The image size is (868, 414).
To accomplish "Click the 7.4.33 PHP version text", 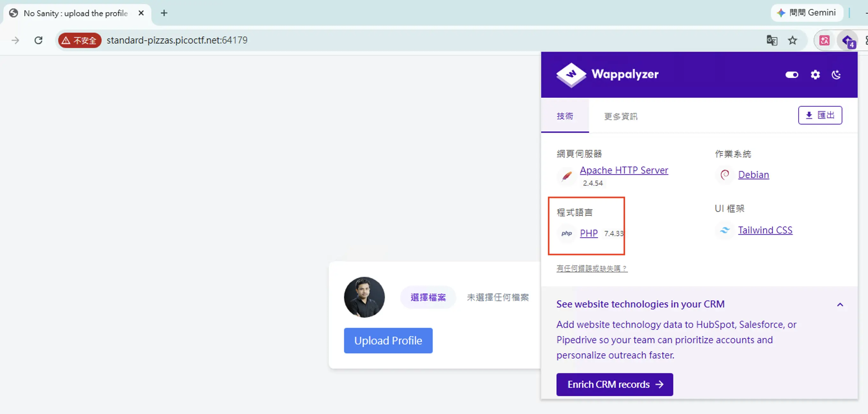I will [613, 233].
